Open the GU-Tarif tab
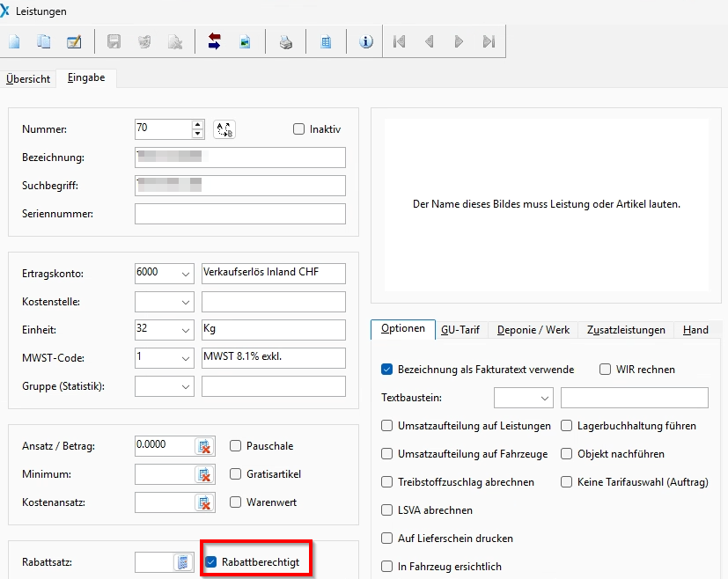728x579 pixels. pyautogui.click(x=460, y=330)
